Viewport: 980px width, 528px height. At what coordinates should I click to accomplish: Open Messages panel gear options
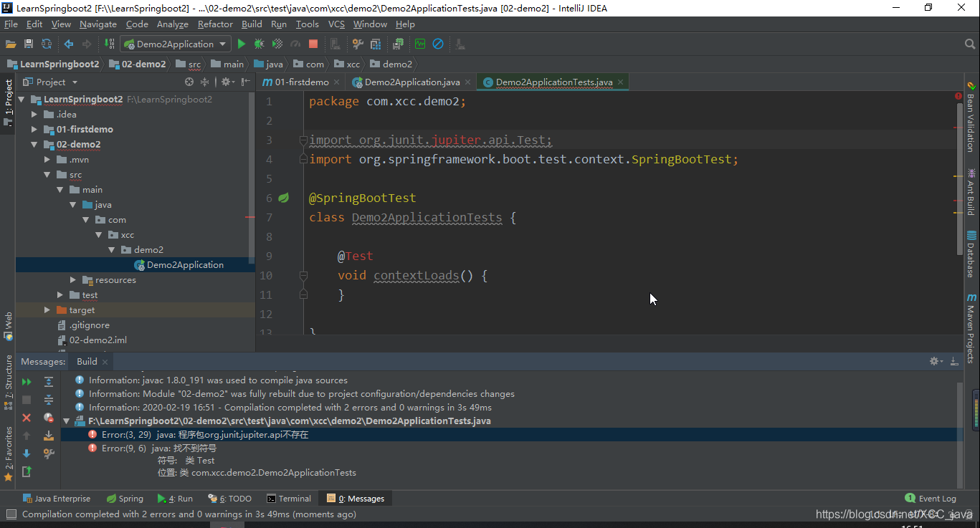point(936,361)
